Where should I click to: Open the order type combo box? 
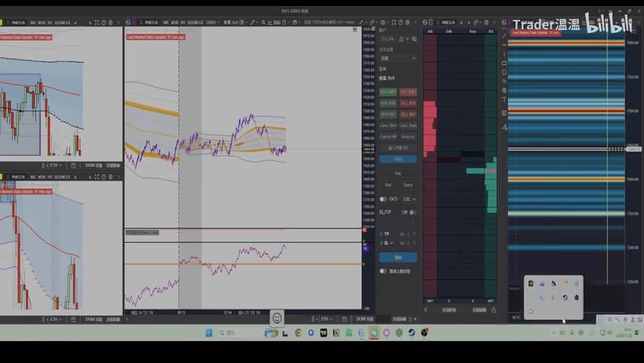(398, 58)
